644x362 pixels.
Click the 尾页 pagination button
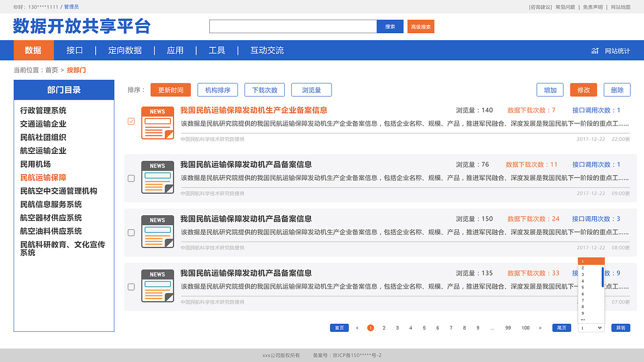click(561, 328)
